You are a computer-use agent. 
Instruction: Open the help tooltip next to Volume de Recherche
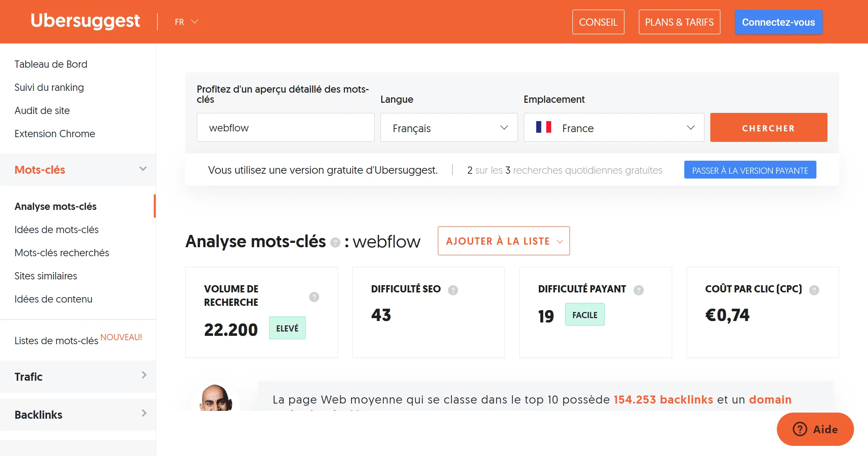click(x=314, y=296)
